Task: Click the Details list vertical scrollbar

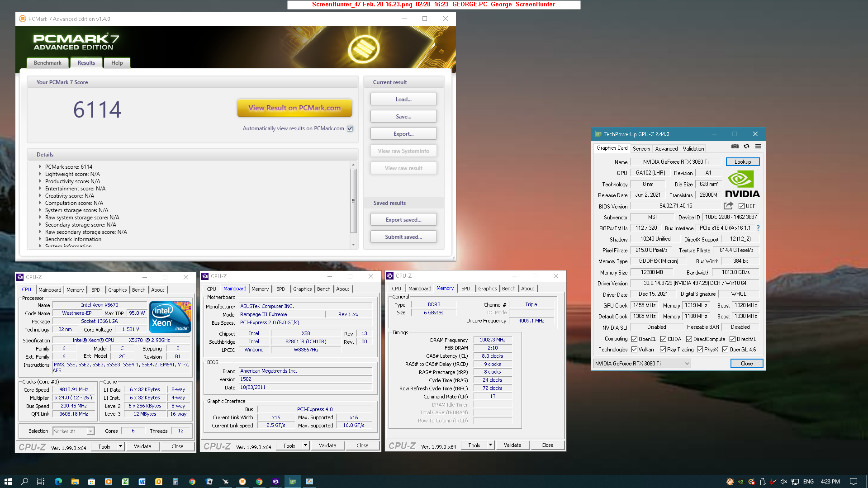Action: coord(353,201)
